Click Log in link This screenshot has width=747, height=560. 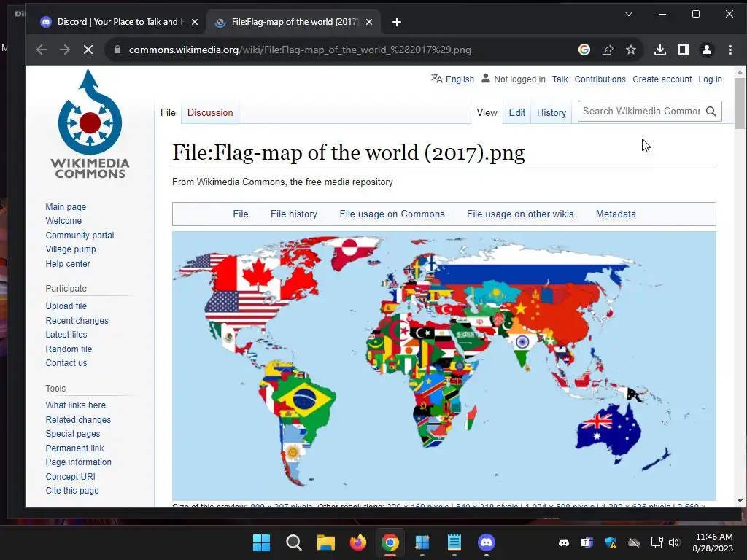pos(710,79)
